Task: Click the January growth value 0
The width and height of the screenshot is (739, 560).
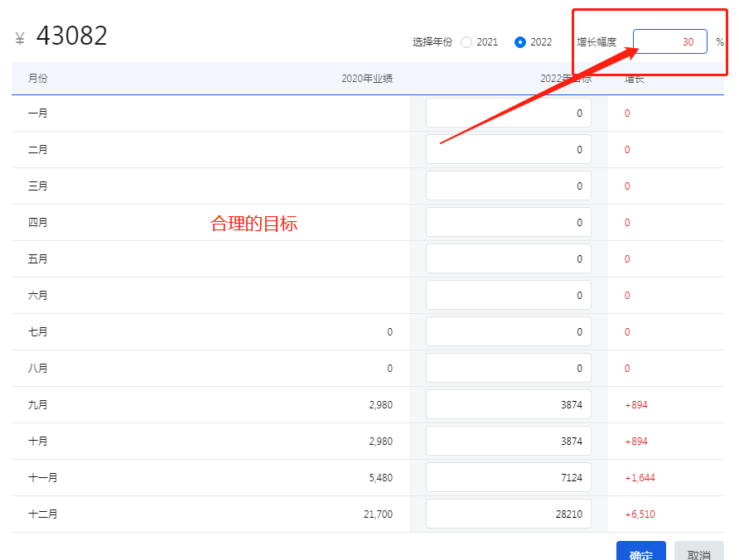Action: pyautogui.click(x=627, y=113)
